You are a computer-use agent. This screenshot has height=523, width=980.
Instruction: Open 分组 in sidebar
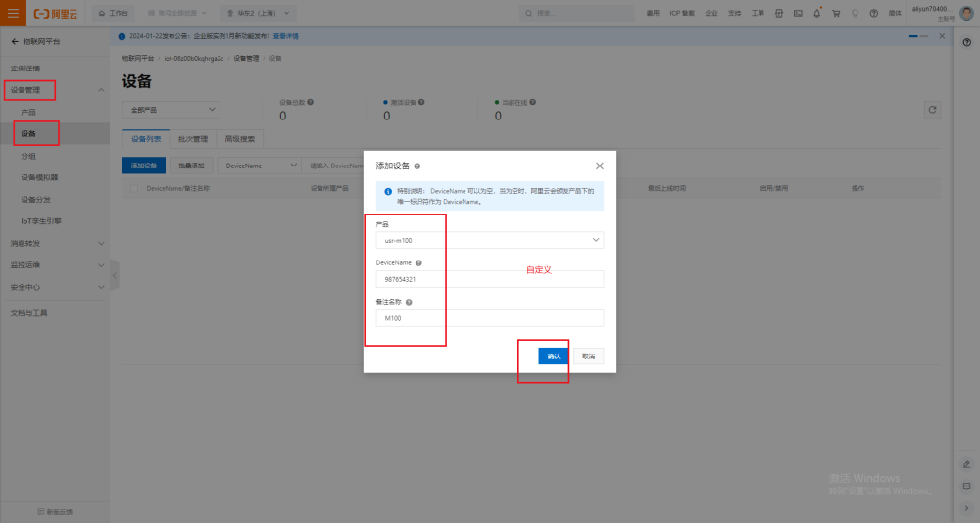[28, 156]
